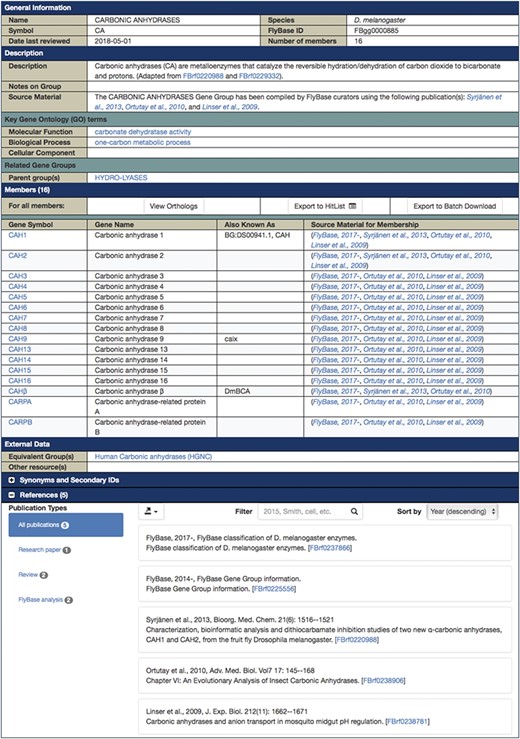Open the export references dropdown icon

click(151, 511)
